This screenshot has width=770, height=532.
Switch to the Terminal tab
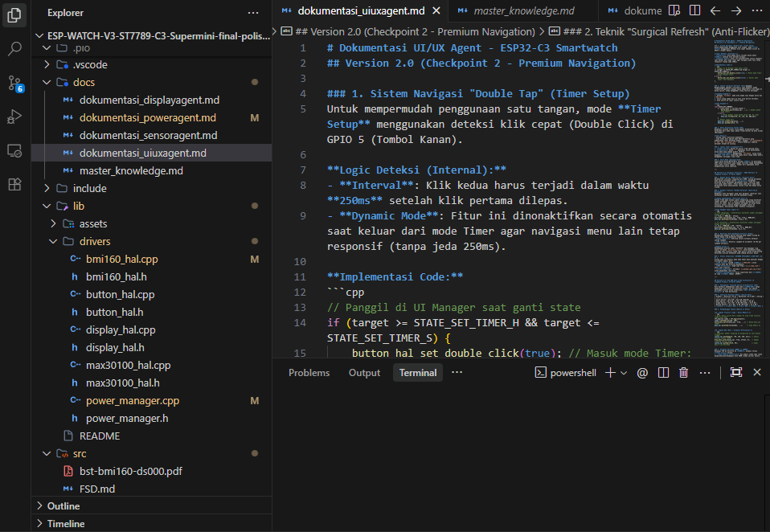[418, 373]
